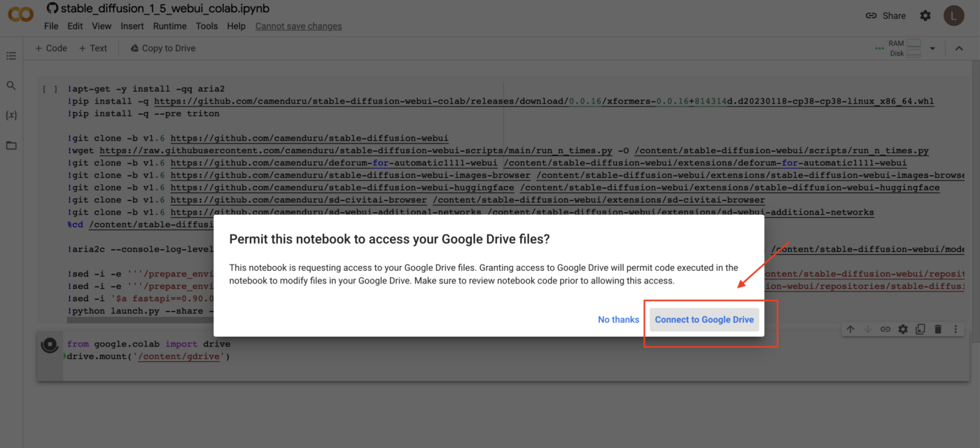Click the GitHub icon beside the notebook name
The image size is (980, 448).
[x=52, y=8]
